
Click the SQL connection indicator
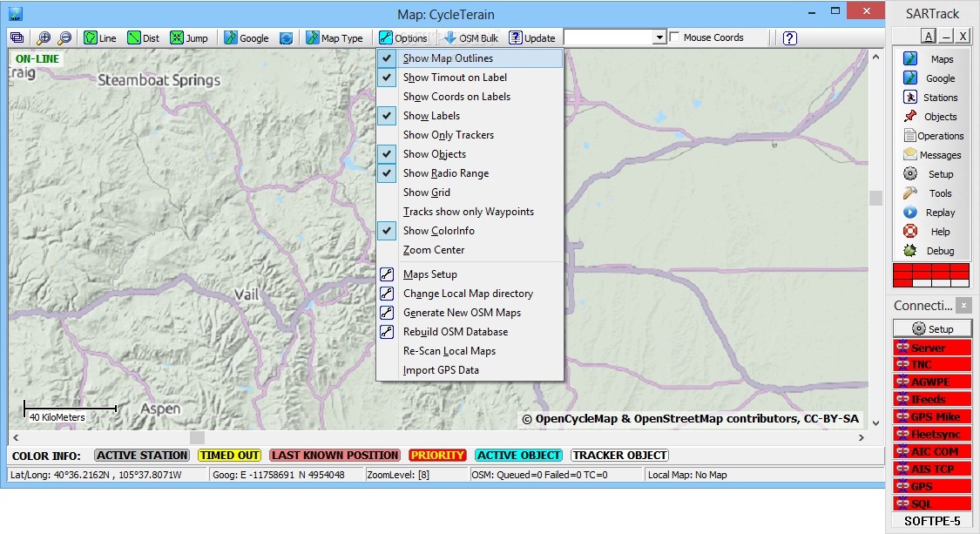(x=932, y=504)
